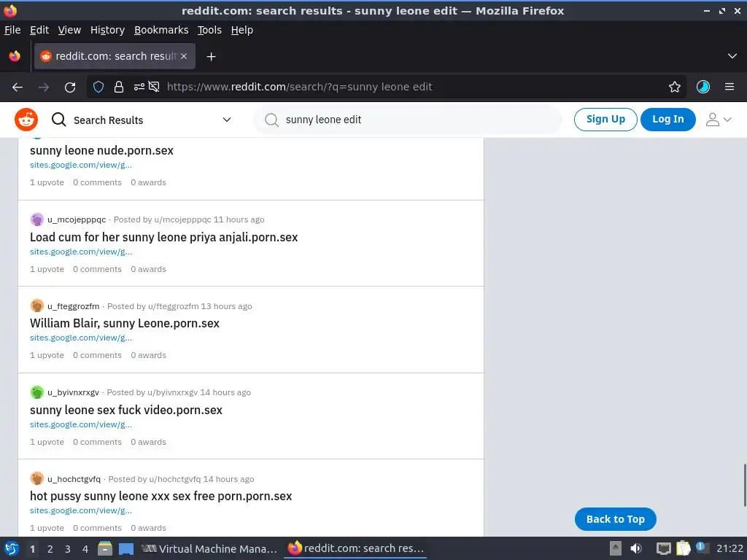This screenshot has height=560, width=747.
Task: Close the reddit.com search results tab
Action: click(184, 56)
